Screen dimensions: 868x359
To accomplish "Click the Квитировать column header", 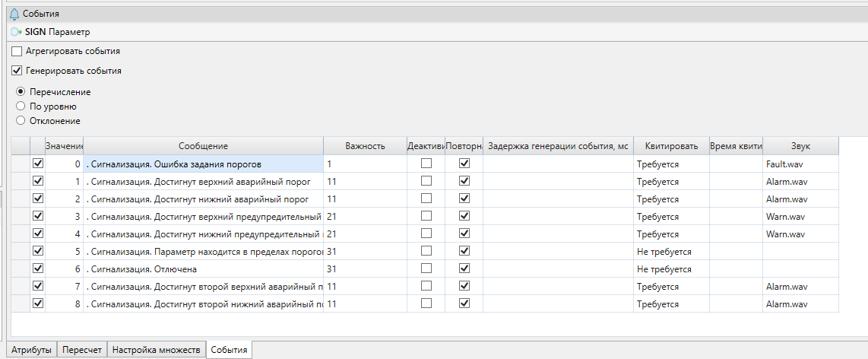I will (671, 146).
